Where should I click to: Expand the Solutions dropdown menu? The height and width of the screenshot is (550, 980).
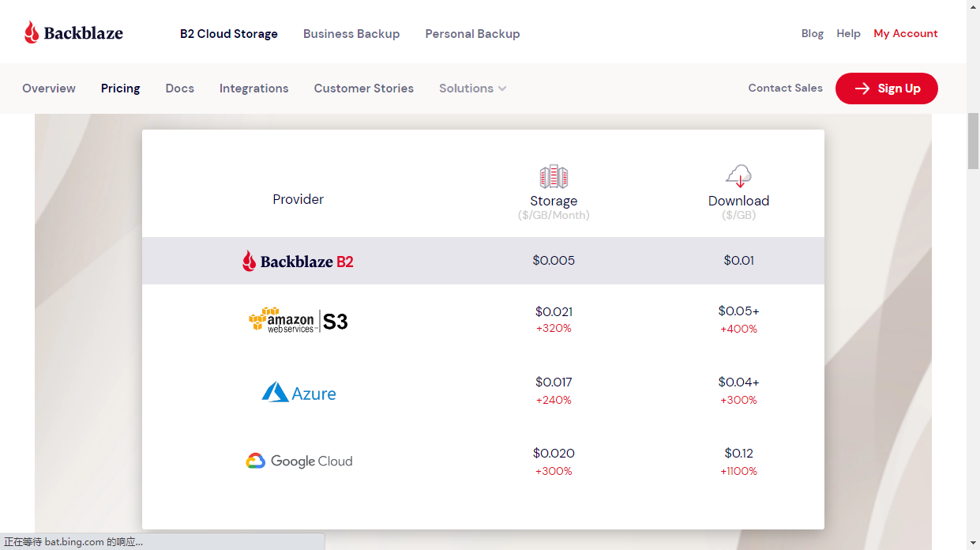click(x=472, y=89)
